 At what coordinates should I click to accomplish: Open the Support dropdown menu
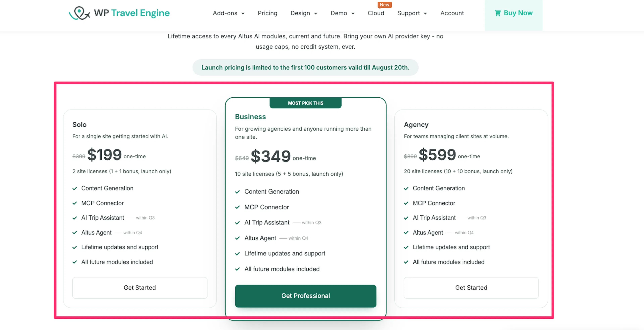412,13
